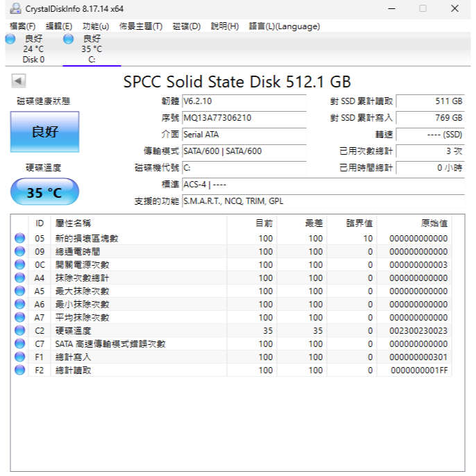Click the status circle for attribute 05

point(19,238)
